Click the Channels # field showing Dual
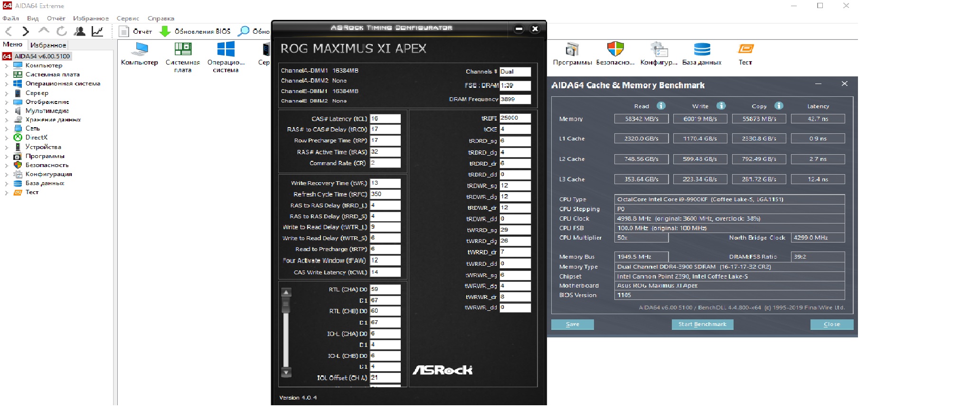Image resolution: width=980 pixels, height=410 pixels. pos(515,72)
